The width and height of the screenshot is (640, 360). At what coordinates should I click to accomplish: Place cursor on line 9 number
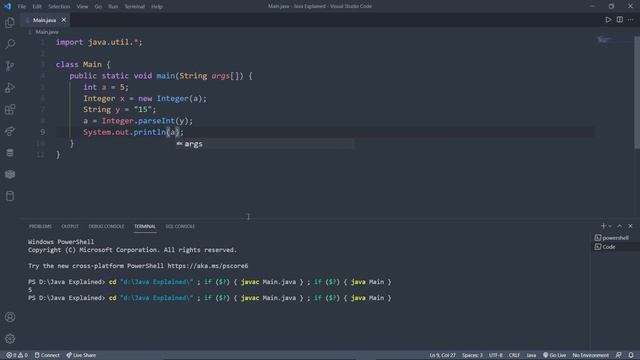(x=42, y=132)
